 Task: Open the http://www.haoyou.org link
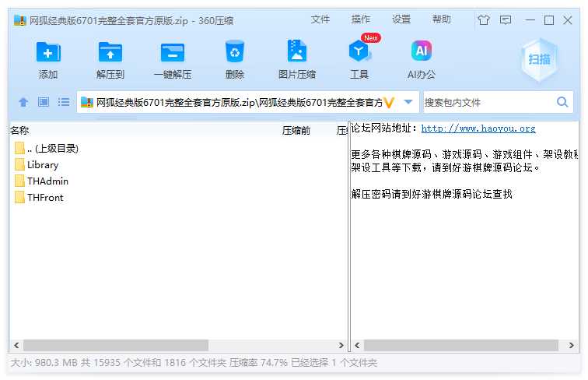point(478,128)
